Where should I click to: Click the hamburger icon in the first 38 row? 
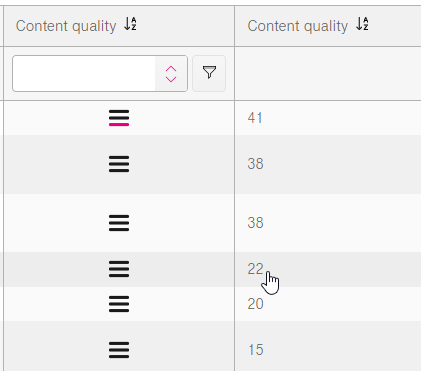coord(119,164)
